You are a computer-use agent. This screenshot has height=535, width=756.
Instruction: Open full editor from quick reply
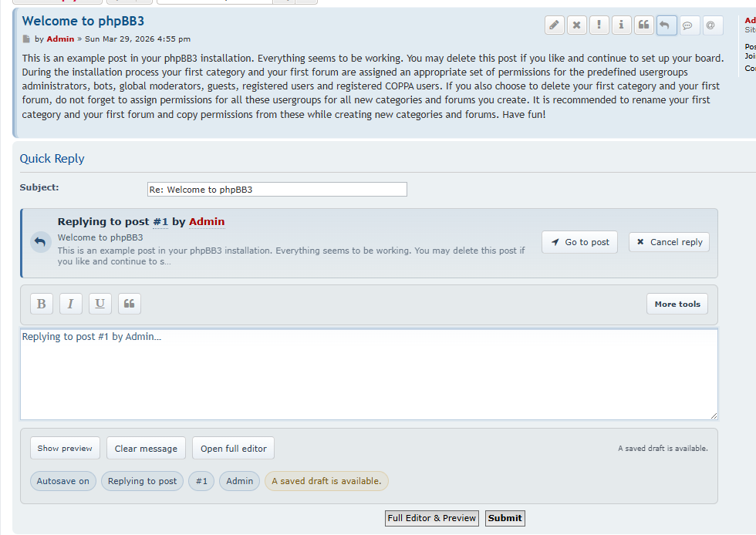233,448
